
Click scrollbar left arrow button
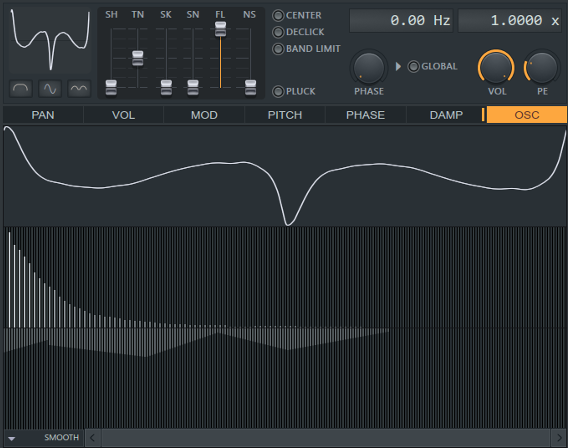93,438
